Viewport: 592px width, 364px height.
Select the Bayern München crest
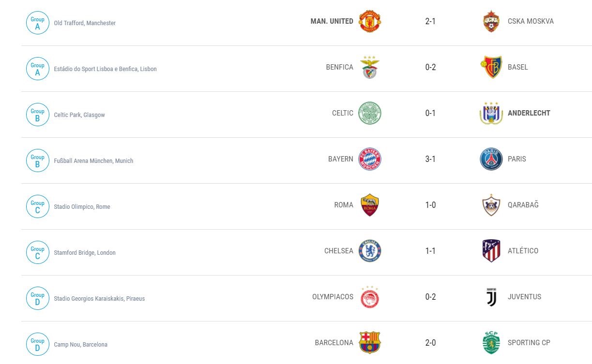click(x=370, y=159)
